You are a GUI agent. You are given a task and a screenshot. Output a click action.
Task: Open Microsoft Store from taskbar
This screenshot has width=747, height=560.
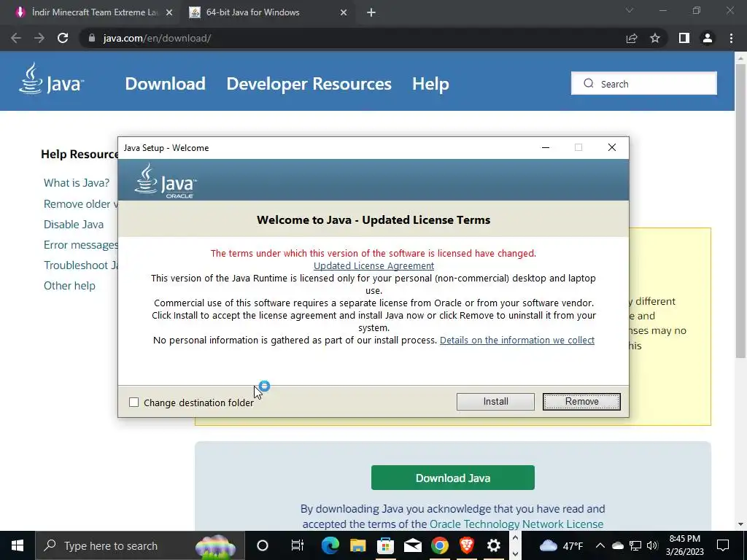click(x=385, y=545)
